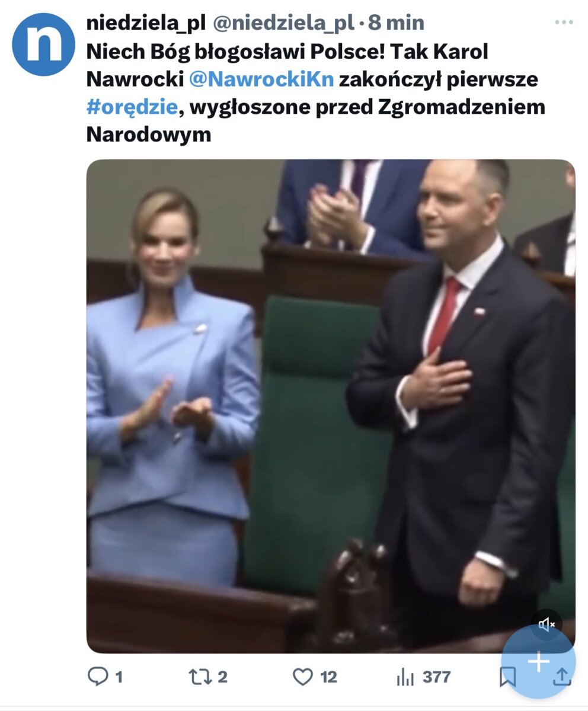Open the three-dot more options menu
The width and height of the screenshot is (588, 711).
564,23
